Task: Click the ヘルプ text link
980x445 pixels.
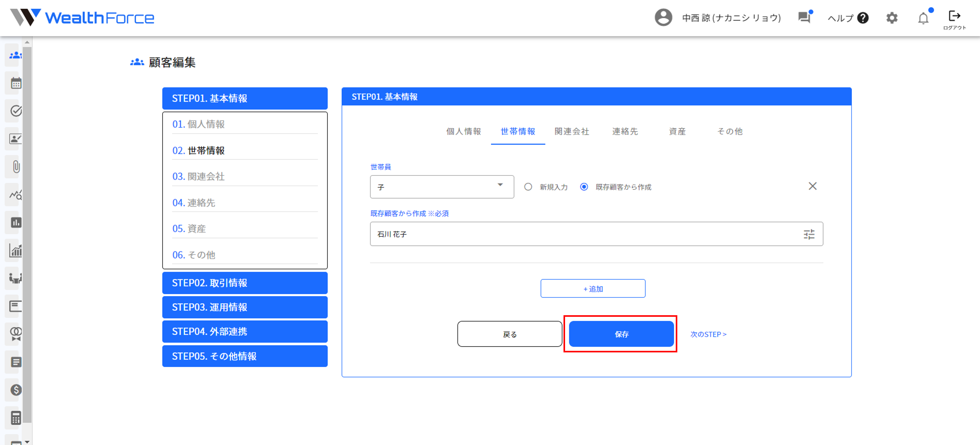Action: pyautogui.click(x=840, y=18)
